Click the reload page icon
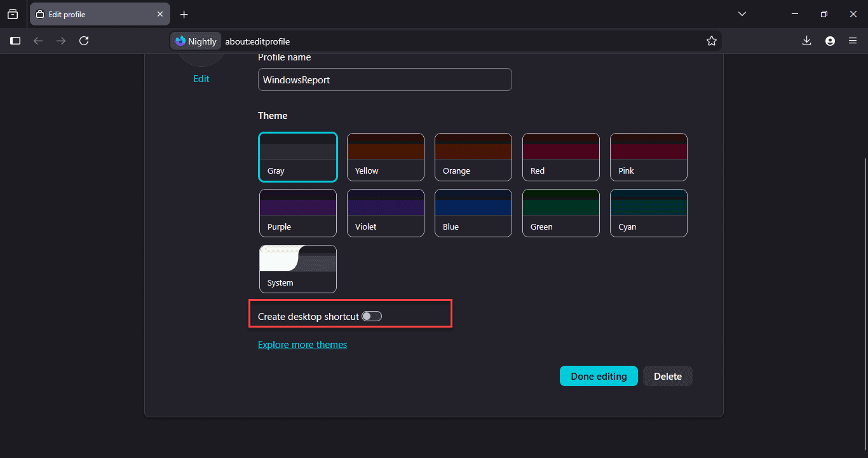 [84, 41]
